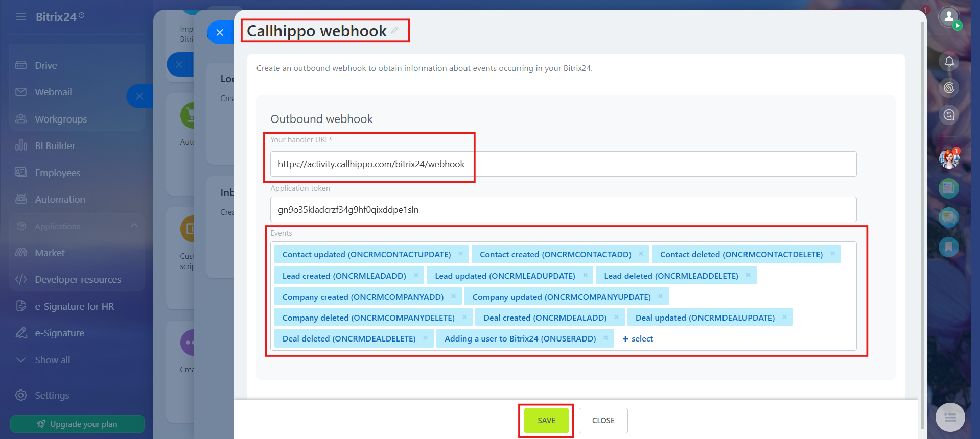This screenshot has height=439, width=980.
Task: Edit the Callhippo webhook title pencil icon
Action: point(395,30)
